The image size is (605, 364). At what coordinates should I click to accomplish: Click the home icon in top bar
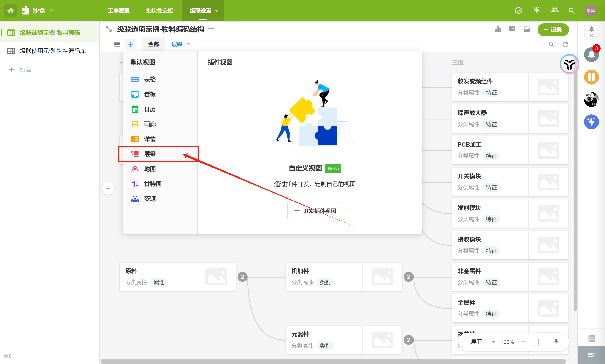point(11,11)
